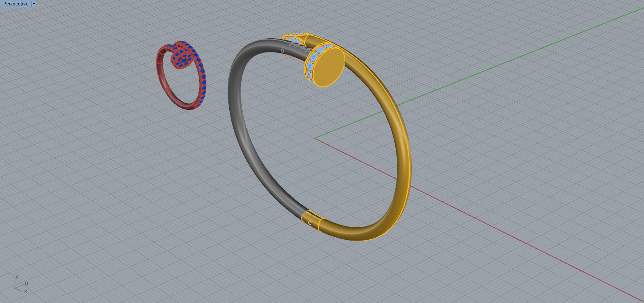Open the dropdown arrow beside Perspective
The width and height of the screenshot is (644, 303).
coord(34,4)
